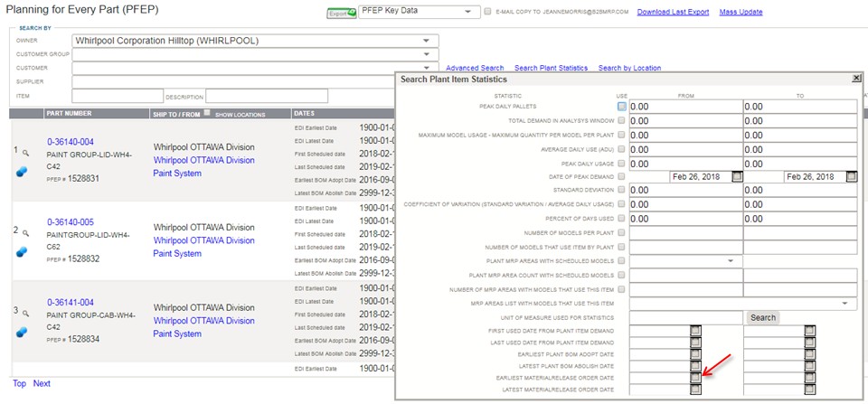Screen dimensions: 868x404
Task: Open magnifier icon for row 3
Action: 25,314
